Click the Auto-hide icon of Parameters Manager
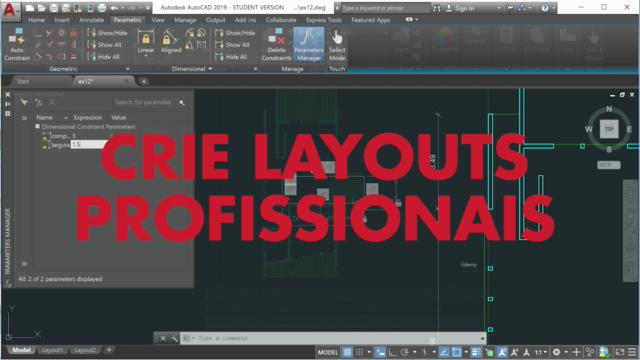640x360 pixels. click(x=8, y=104)
